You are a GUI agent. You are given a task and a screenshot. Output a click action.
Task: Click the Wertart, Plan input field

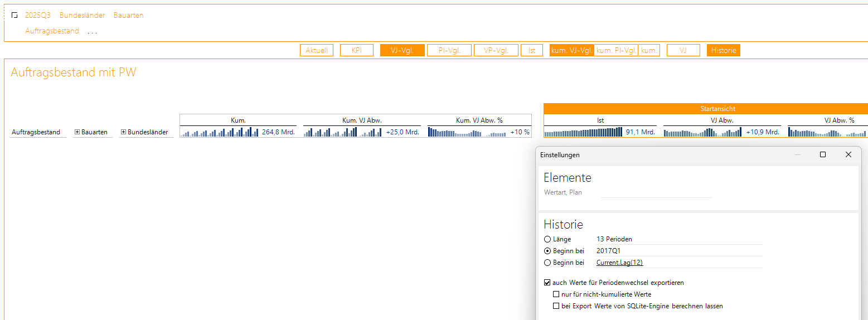(656, 192)
